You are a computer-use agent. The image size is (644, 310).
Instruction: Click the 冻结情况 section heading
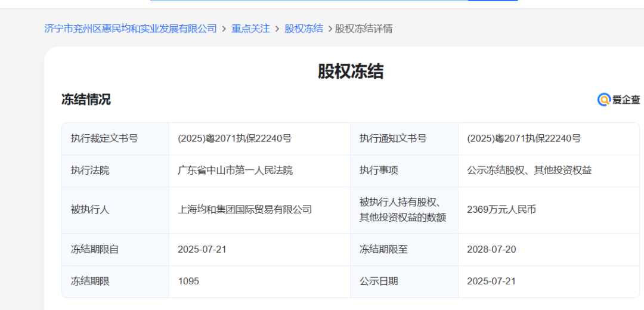tap(86, 100)
